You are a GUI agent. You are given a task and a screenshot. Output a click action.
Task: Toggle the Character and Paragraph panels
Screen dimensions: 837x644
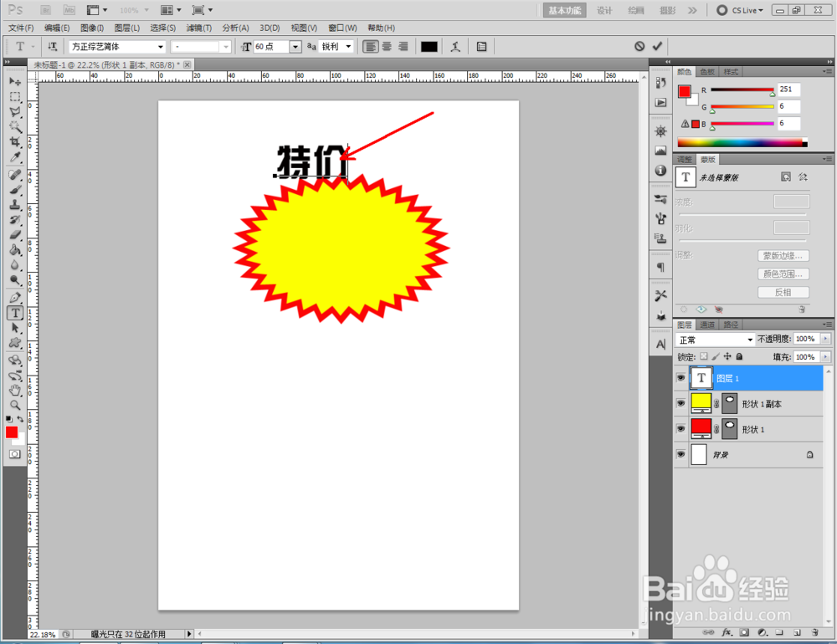[481, 46]
